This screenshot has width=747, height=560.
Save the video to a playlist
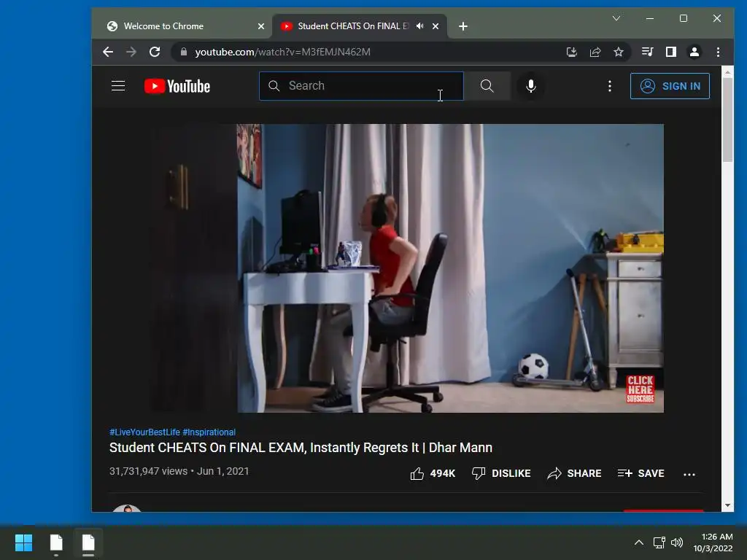coord(640,473)
